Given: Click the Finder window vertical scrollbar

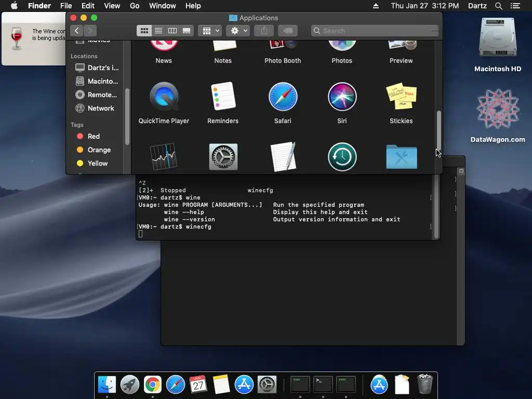Looking at the screenshot, I should (x=438, y=130).
